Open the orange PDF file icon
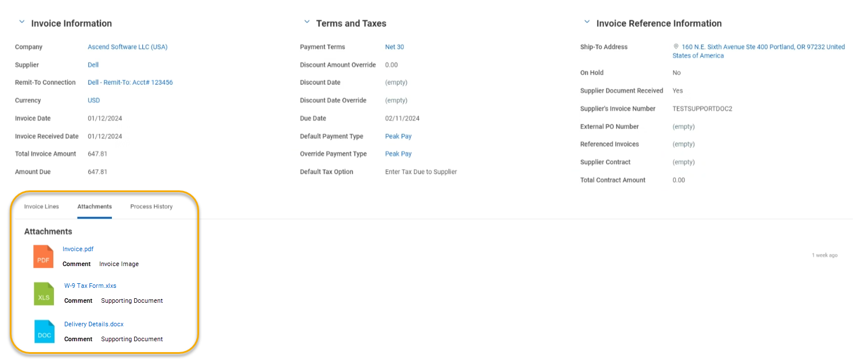The height and width of the screenshot is (359, 868). (x=44, y=256)
